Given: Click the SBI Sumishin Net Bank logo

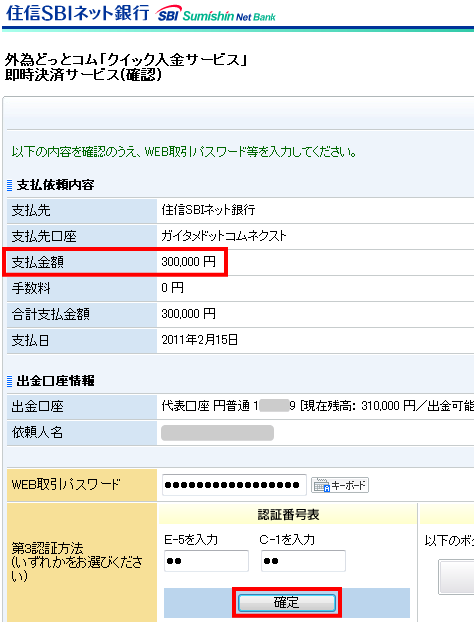Looking at the screenshot, I should click(217, 14).
